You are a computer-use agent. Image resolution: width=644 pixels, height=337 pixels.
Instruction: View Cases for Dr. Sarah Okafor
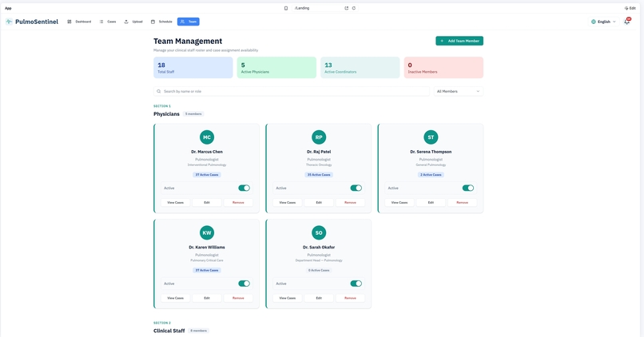click(x=288, y=298)
